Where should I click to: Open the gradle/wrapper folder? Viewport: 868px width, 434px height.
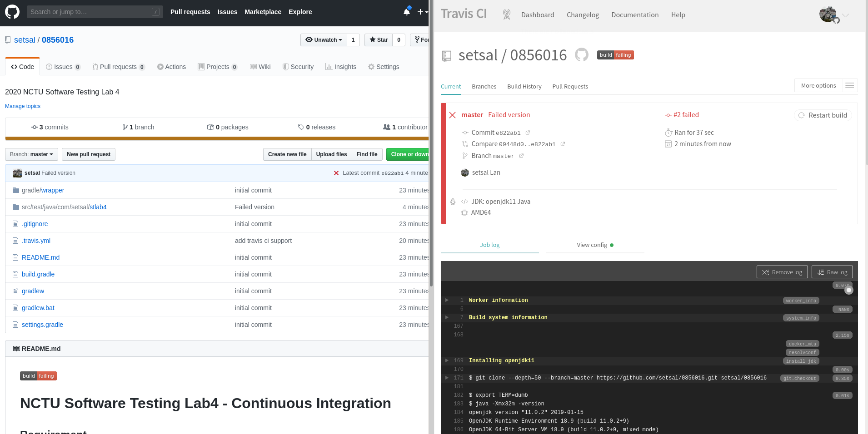click(43, 190)
